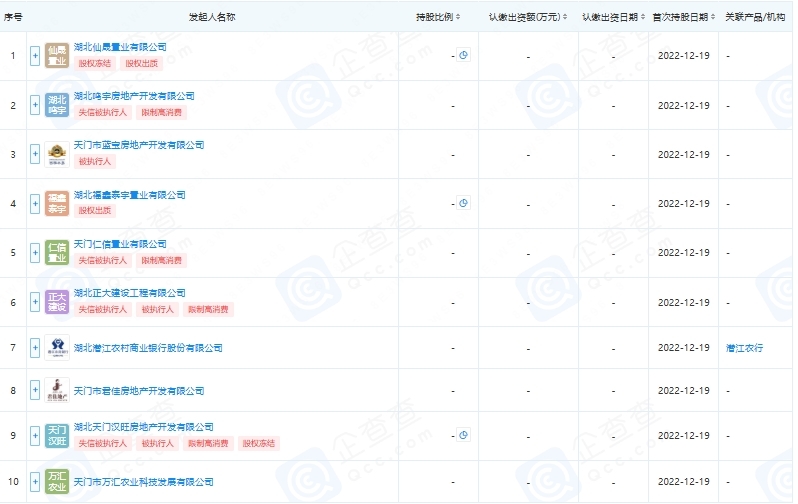
Task: Select 2022-12-19 date in 湖北仙晟置业 row
Action: pyautogui.click(x=683, y=55)
